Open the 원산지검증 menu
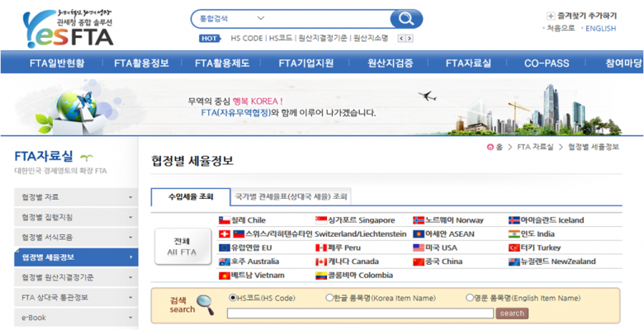The width and height of the screenshot is (644, 330). pyautogui.click(x=391, y=64)
